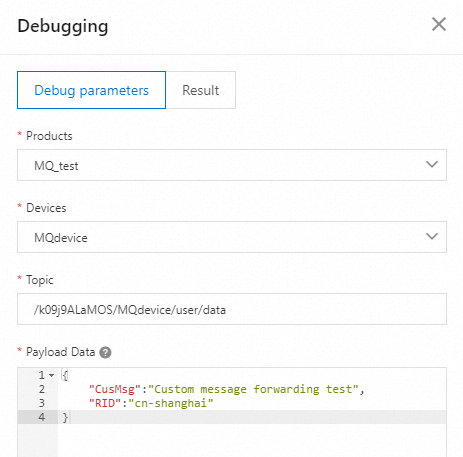
Task: Click the empty payload editor area below code
Action: 252,440
